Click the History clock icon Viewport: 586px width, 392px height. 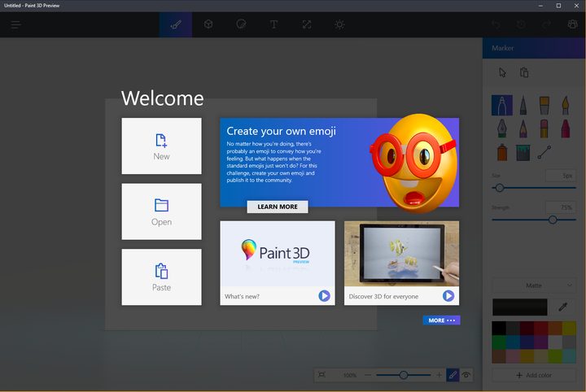(521, 24)
